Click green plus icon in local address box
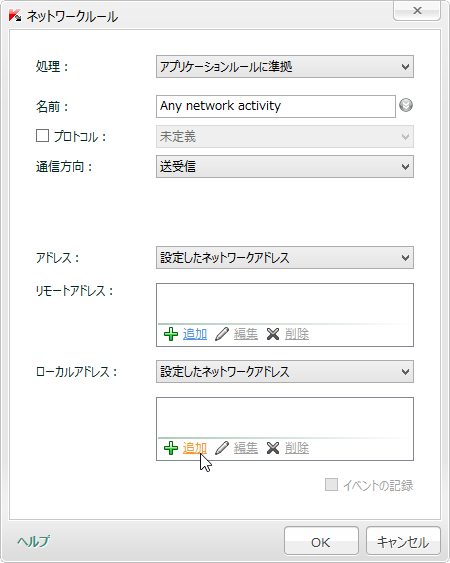This screenshot has width=450, height=563. click(x=171, y=448)
